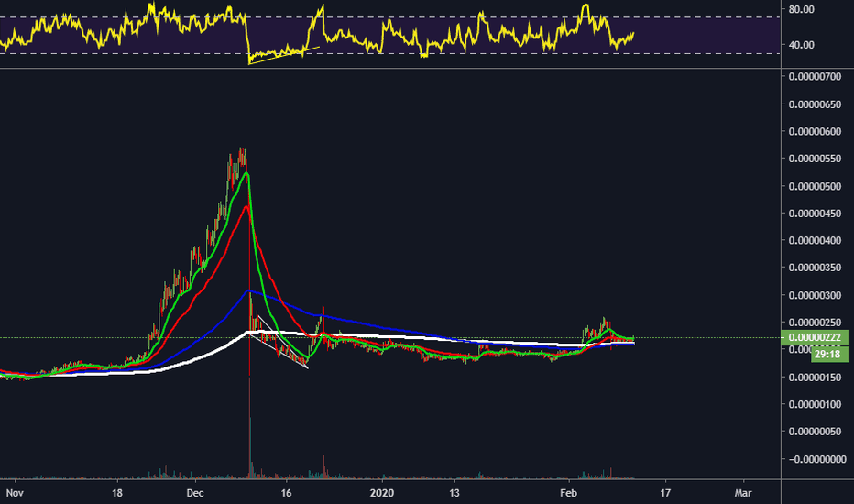Click the 0.00000150 price axis label
The height and width of the screenshot is (504, 854).
point(815,377)
